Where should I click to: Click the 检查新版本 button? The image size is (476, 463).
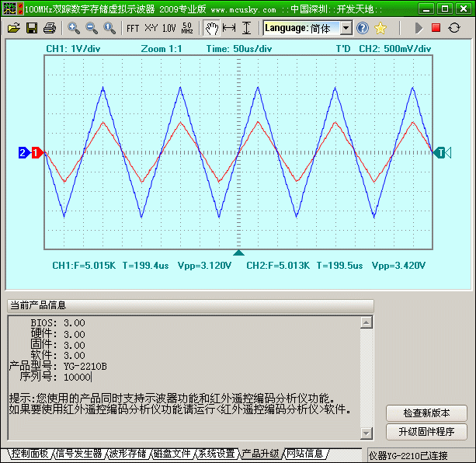[426, 413]
